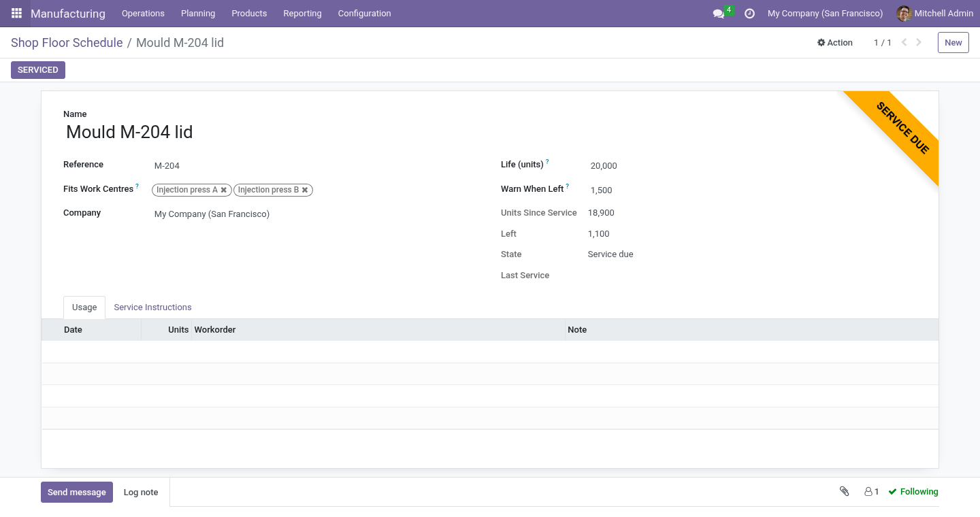Open the Reporting menu

302,14
